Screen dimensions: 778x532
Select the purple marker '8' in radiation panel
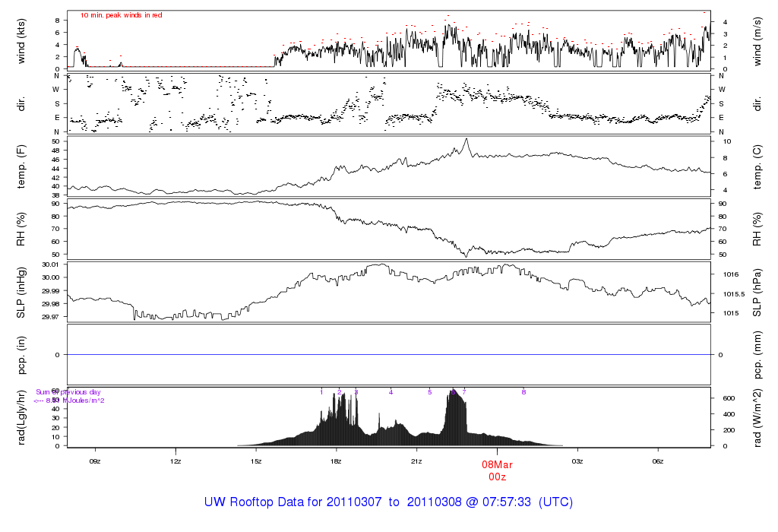click(x=523, y=392)
